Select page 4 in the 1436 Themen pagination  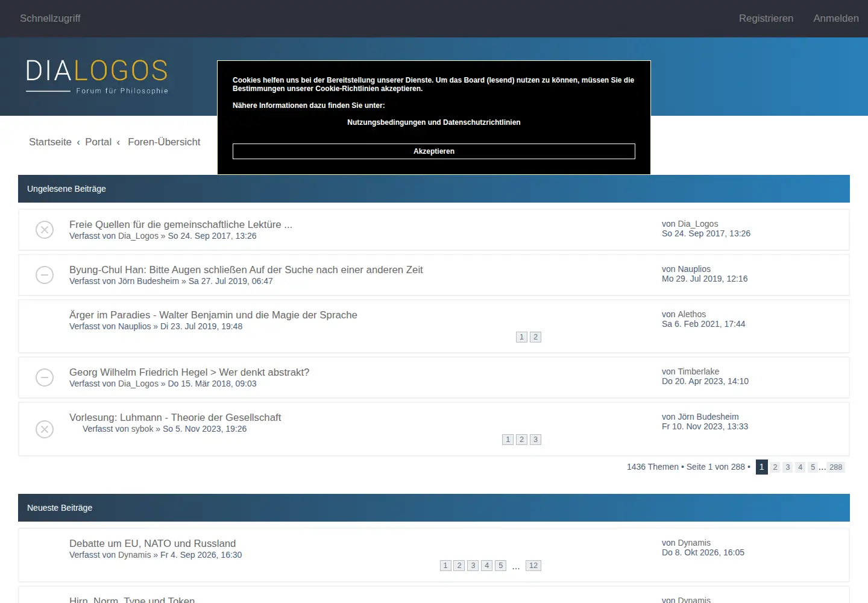point(800,467)
